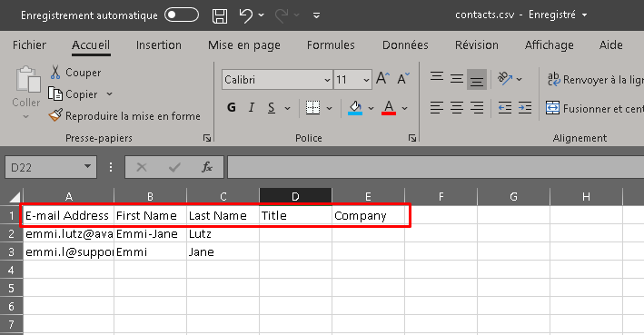This screenshot has height=335, width=644.
Task: Open the save status dropdown beside Enregistré
Action: 584,15
